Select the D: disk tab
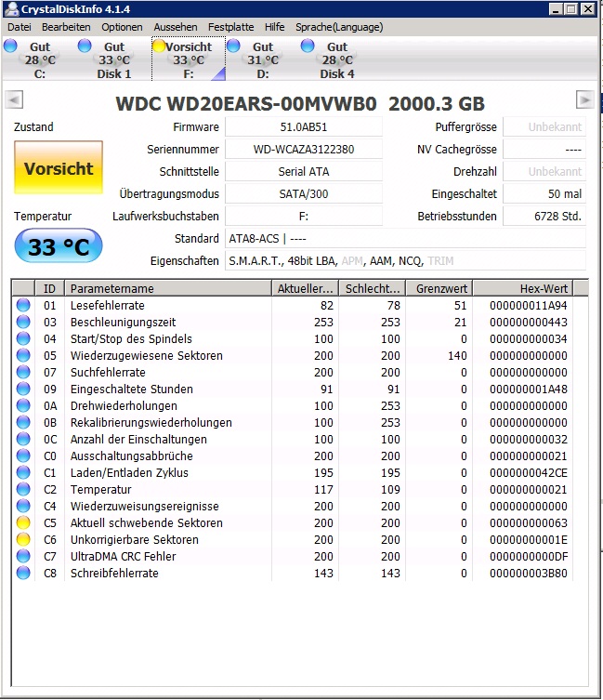 262,59
